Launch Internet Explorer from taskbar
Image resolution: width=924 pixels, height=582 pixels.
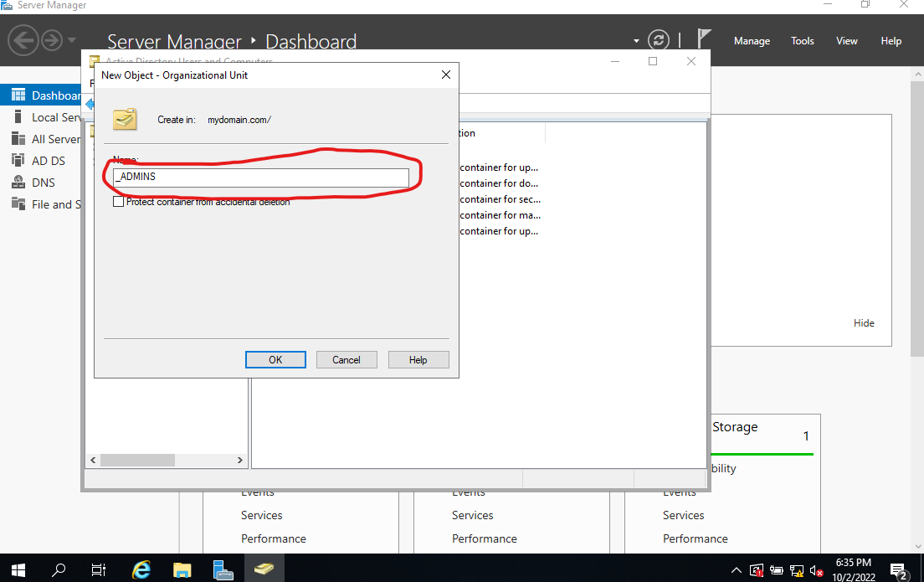tap(141, 569)
